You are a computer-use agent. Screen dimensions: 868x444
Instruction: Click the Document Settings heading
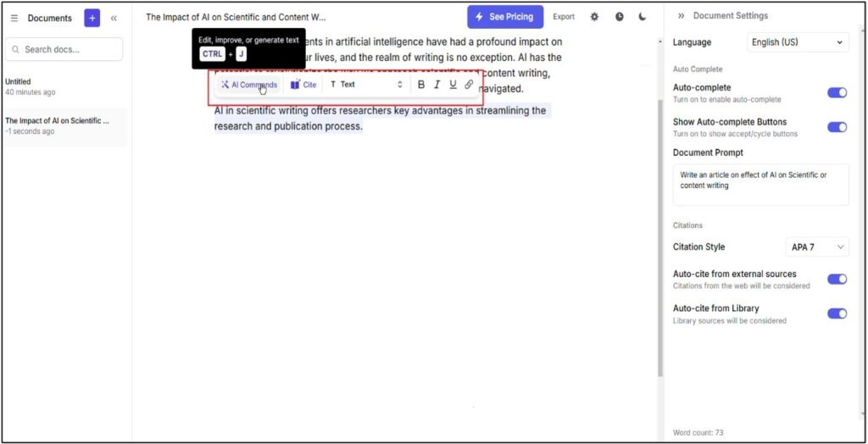[730, 15]
